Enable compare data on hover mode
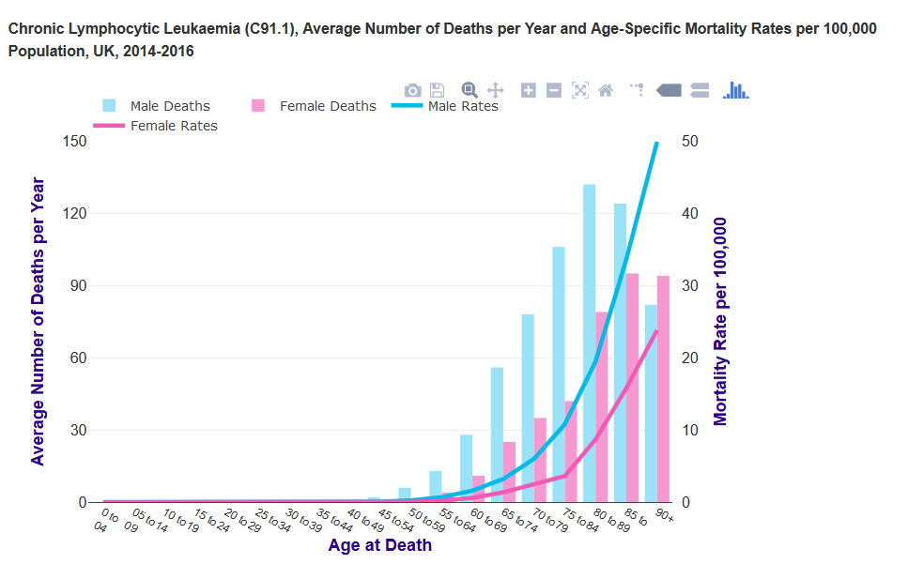 pos(700,90)
